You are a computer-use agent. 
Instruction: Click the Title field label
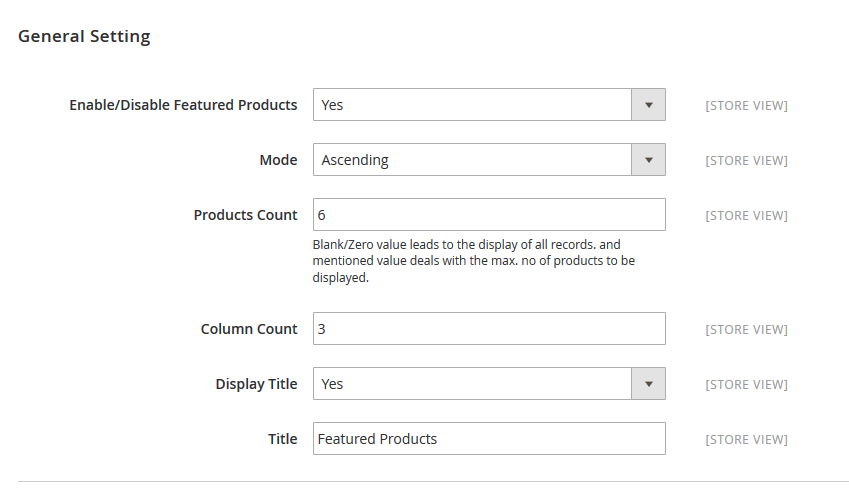282,439
